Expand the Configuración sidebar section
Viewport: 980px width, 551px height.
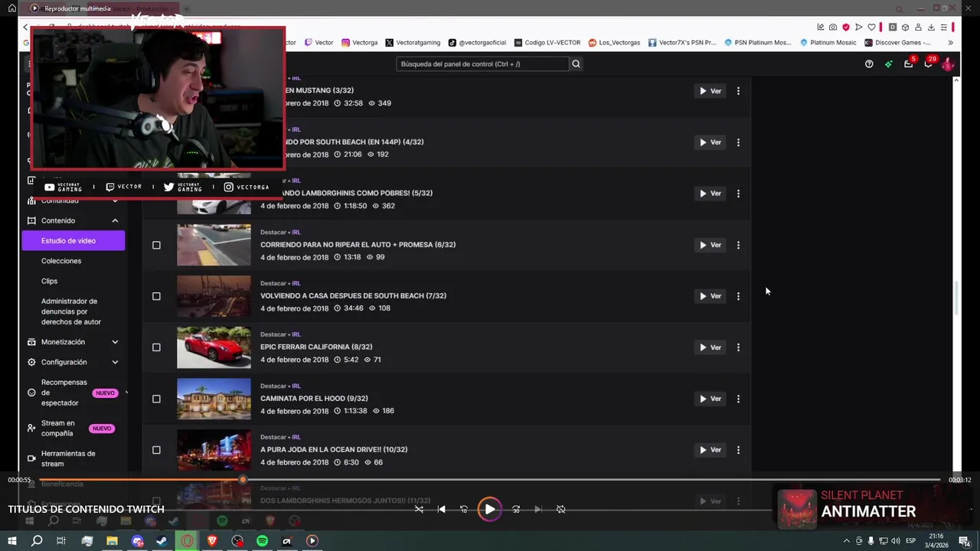(x=115, y=362)
